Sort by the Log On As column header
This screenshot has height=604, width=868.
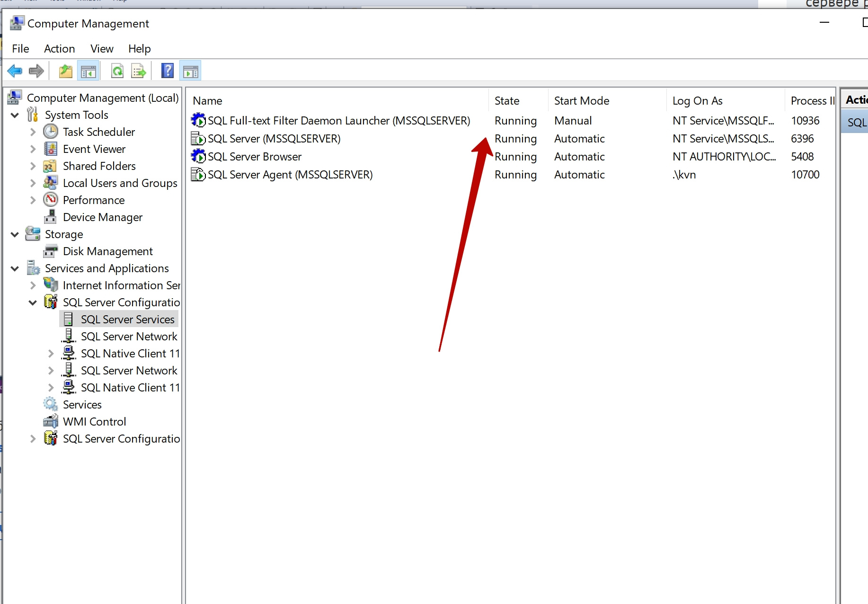pos(726,101)
